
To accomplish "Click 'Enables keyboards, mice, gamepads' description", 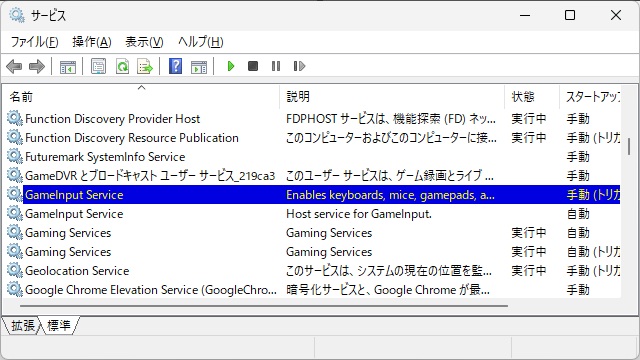I will [x=390, y=195].
